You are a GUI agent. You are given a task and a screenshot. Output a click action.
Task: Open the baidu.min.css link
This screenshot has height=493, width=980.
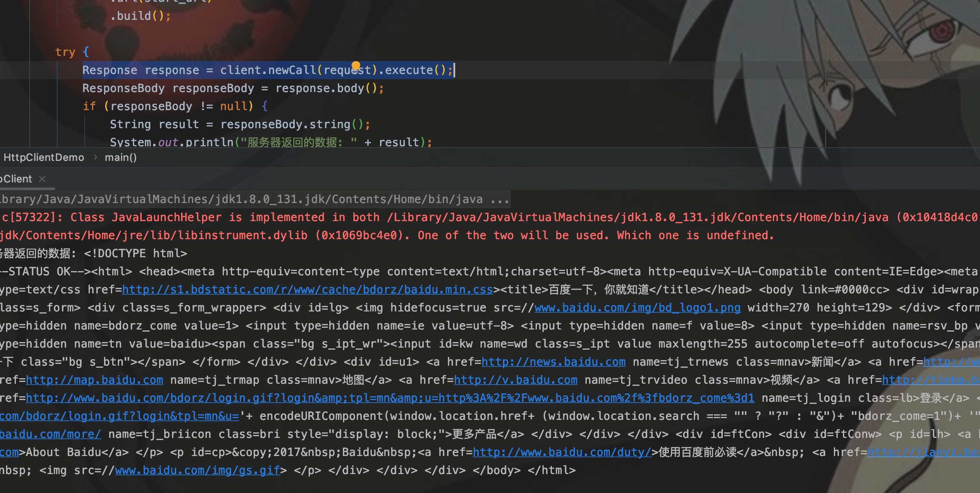(307, 290)
